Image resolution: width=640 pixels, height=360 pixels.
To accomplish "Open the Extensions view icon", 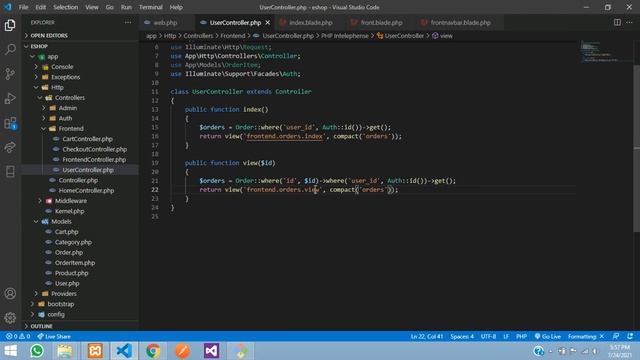I will tap(10, 123).
